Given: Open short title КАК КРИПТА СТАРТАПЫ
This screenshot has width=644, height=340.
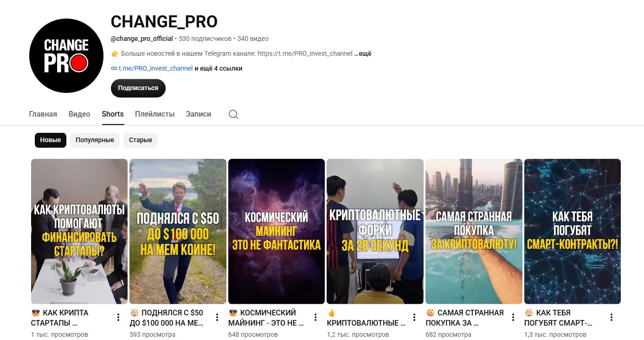Looking at the screenshot, I should [59, 318].
